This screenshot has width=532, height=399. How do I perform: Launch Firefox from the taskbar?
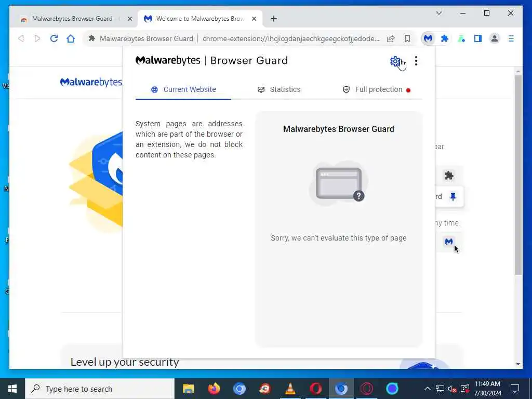(214, 389)
